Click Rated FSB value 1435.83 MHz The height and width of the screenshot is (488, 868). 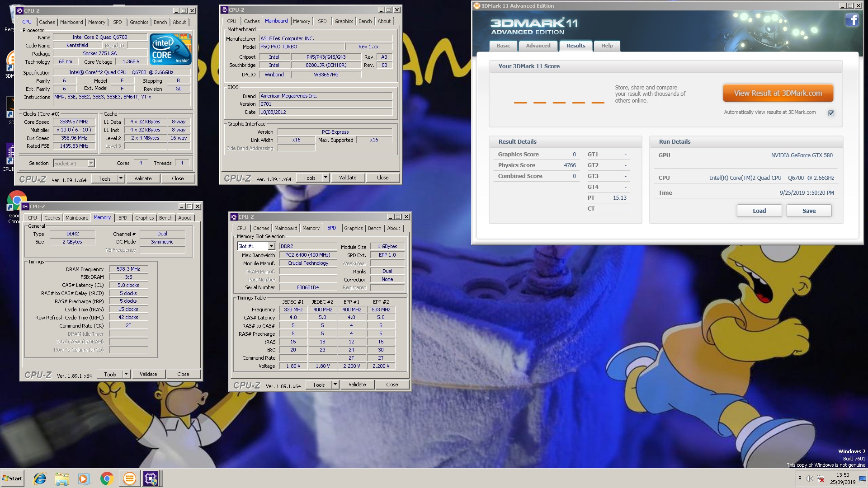74,146
